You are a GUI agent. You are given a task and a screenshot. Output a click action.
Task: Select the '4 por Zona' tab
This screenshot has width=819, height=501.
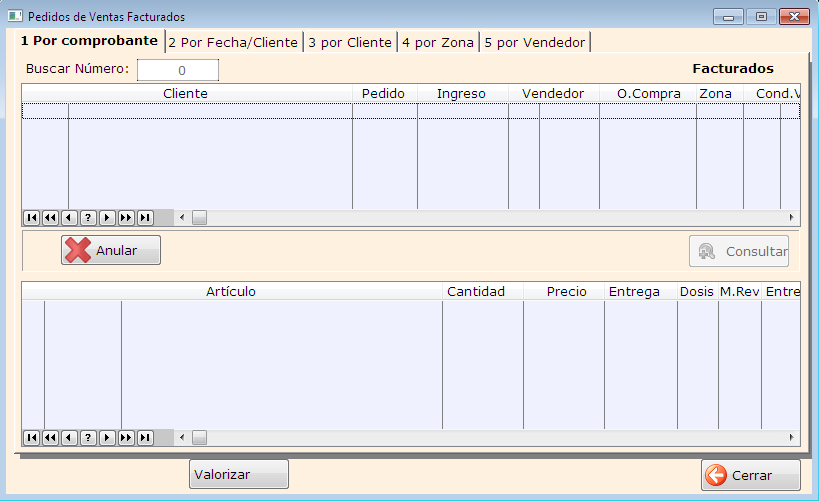click(438, 42)
